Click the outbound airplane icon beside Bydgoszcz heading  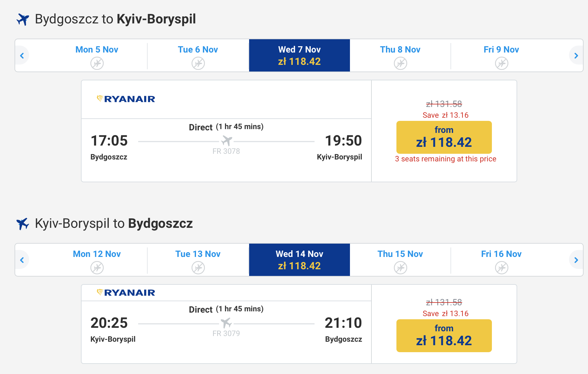coord(23,19)
